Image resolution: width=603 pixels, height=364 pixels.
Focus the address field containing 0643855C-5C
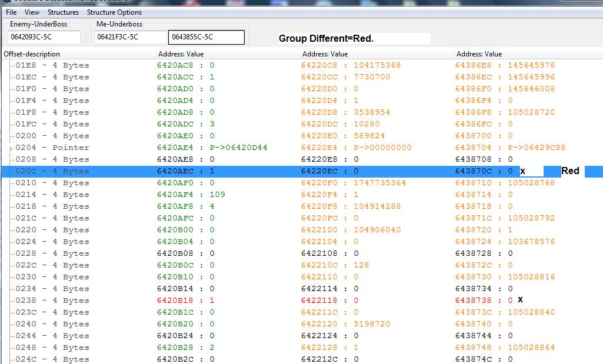(x=206, y=37)
